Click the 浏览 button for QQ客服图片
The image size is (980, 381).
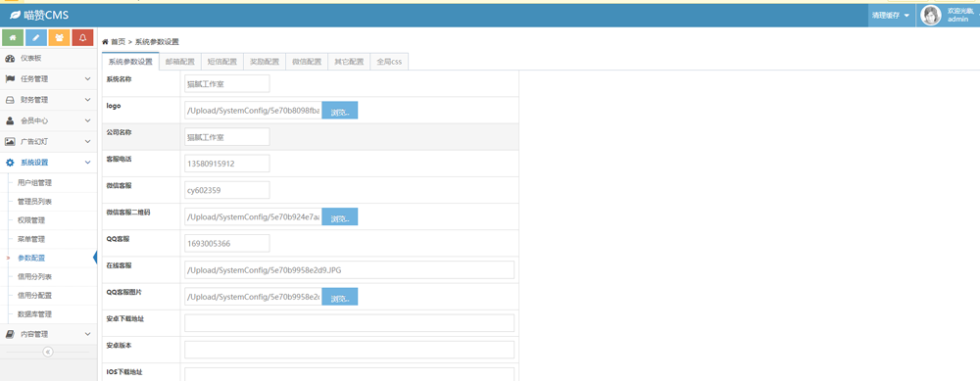[340, 297]
